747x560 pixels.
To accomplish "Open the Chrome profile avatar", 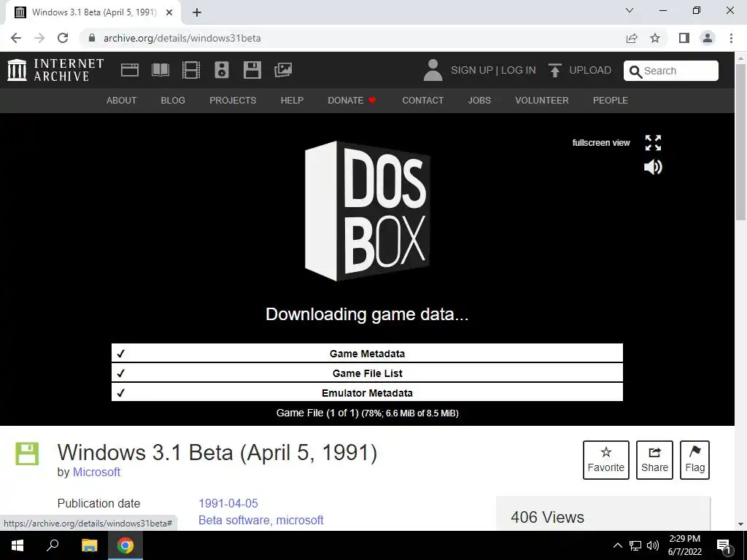I will click(708, 38).
